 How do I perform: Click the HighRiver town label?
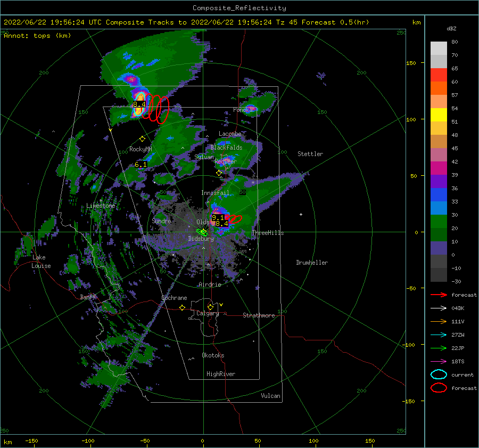(221, 374)
